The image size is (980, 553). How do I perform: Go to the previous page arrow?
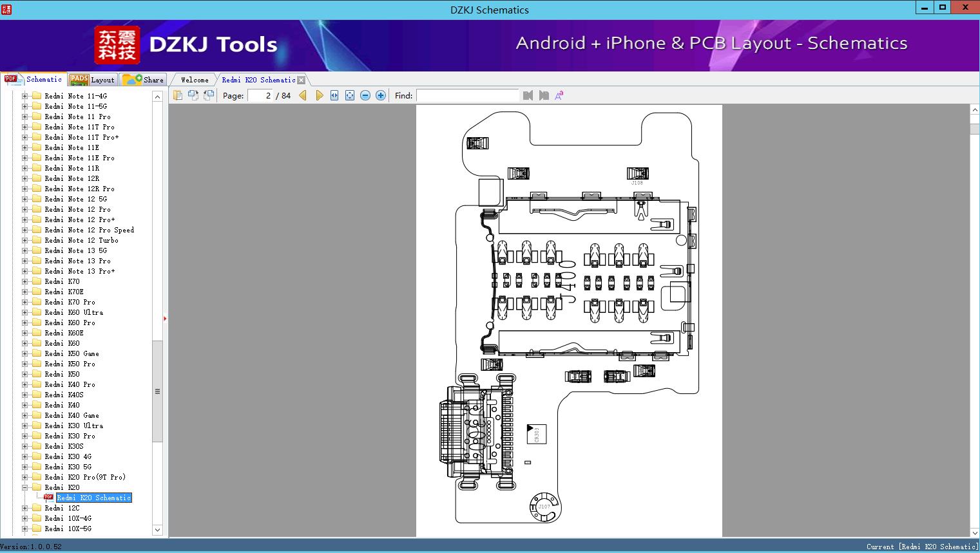click(303, 95)
